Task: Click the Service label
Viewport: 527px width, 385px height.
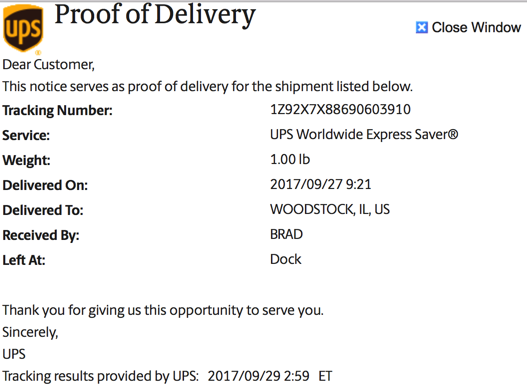Action: click(26, 135)
